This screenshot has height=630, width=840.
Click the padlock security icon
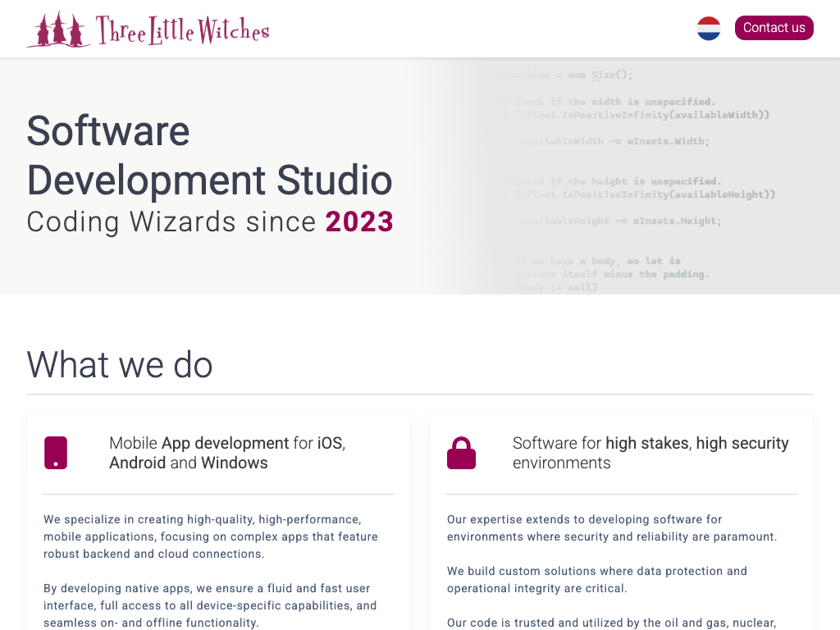[461, 453]
